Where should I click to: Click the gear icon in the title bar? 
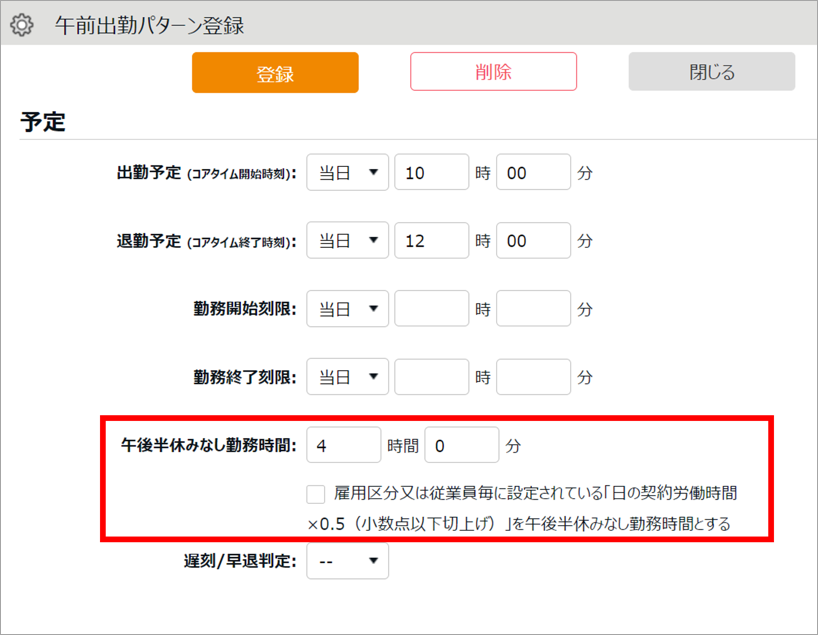point(21,24)
